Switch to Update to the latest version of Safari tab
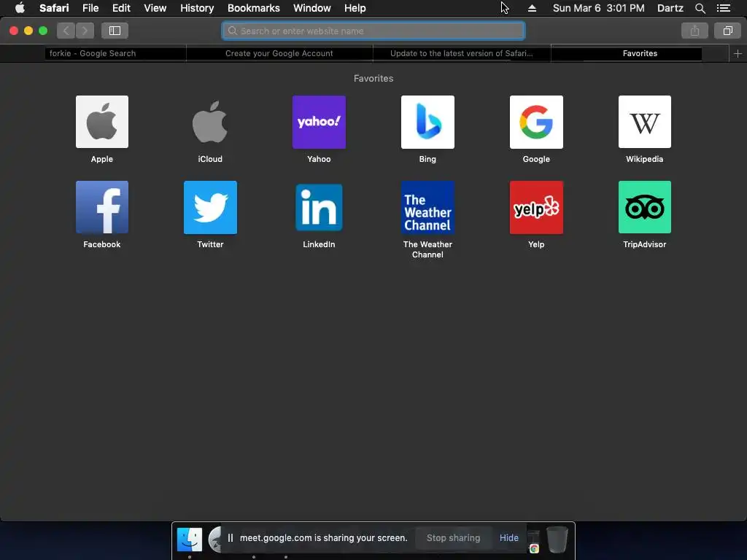The image size is (747, 560). [x=462, y=53]
